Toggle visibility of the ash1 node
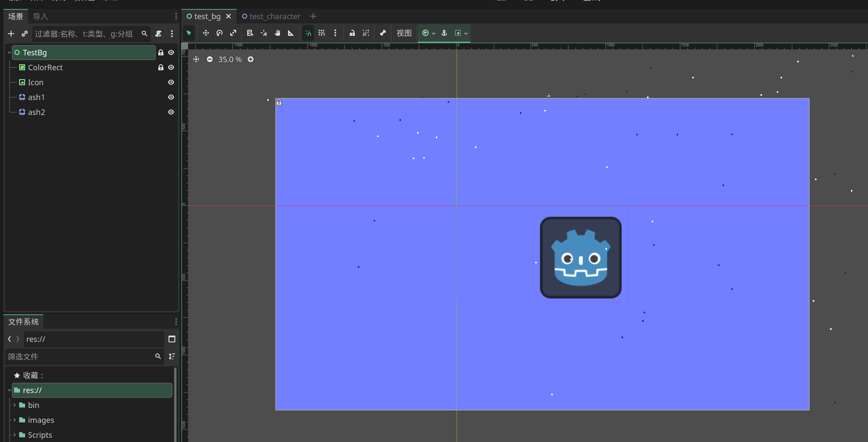 tap(171, 97)
